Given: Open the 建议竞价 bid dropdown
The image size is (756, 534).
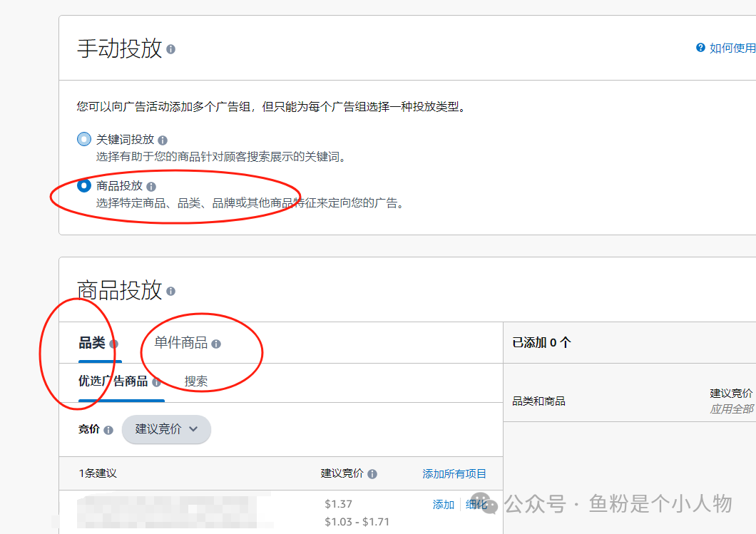Looking at the screenshot, I should click(x=166, y=429).
